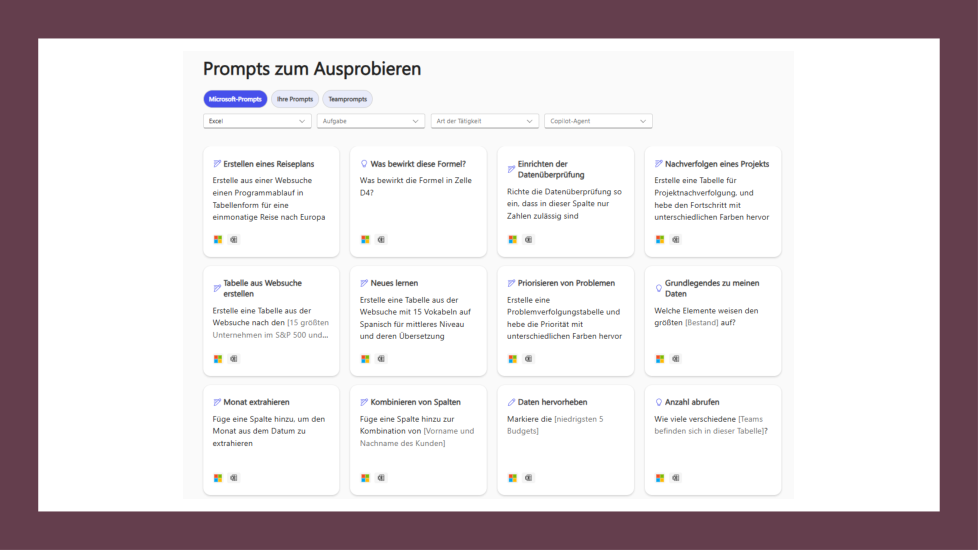Click the Microsoft logo on the Reiseplans card

tap(218, 240)
